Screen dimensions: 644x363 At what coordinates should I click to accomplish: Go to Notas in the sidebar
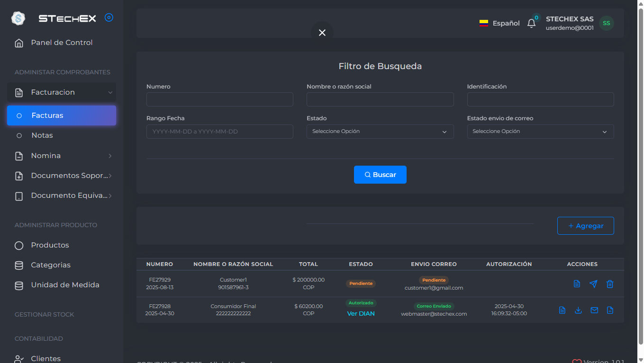click(42, 135)
